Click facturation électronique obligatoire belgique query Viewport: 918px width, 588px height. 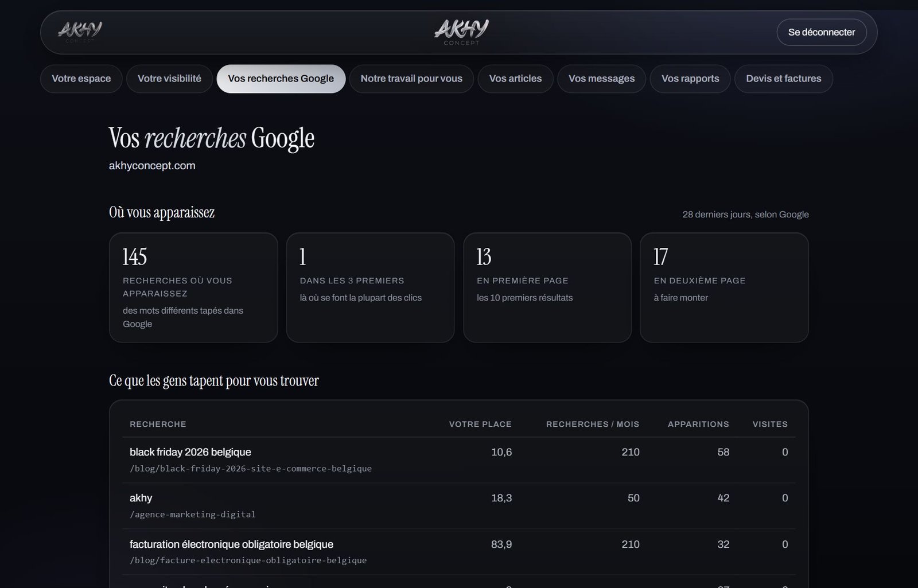pyautogui.click(x=231, y=544)
